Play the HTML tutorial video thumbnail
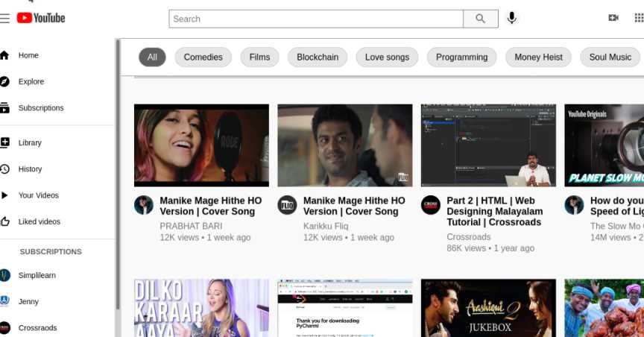Screen dimensions: 644x337 pyautogui.click(x=488, y=145)
